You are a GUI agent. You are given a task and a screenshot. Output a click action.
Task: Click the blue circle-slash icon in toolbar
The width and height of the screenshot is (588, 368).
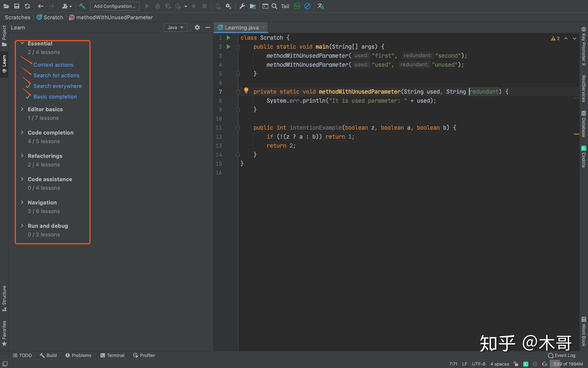pyautogui.click(x=307, y=6)
